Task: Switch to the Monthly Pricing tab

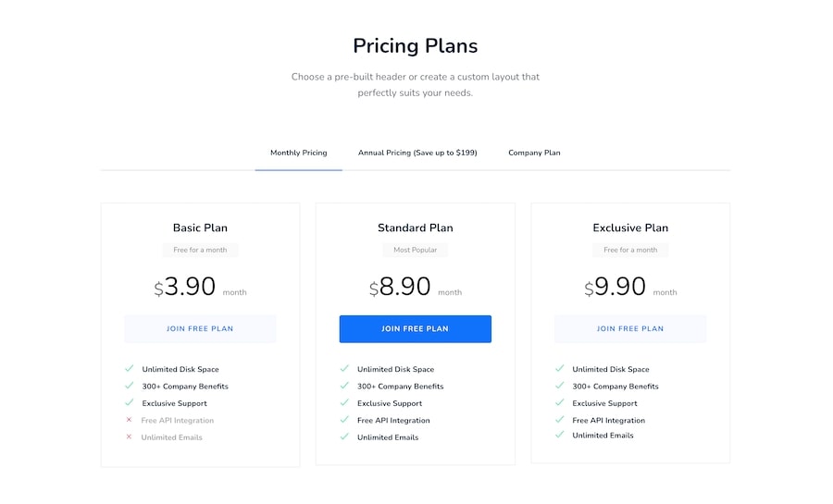Action: 298,153
